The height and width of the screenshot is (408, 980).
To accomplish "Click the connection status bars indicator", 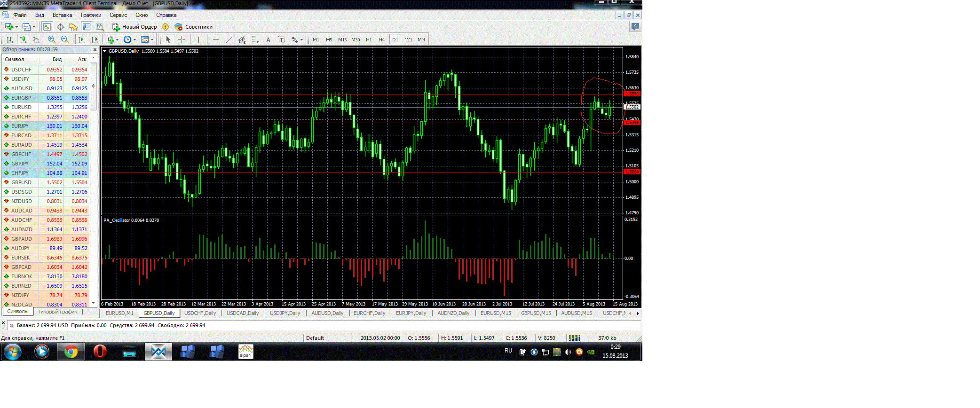I will point(574,338).
